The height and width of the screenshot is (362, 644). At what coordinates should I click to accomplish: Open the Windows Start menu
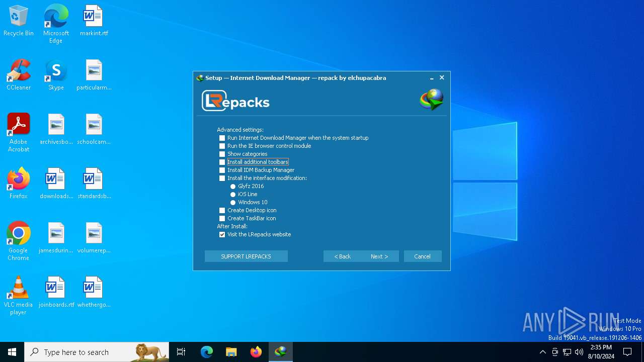coord(12,352)
